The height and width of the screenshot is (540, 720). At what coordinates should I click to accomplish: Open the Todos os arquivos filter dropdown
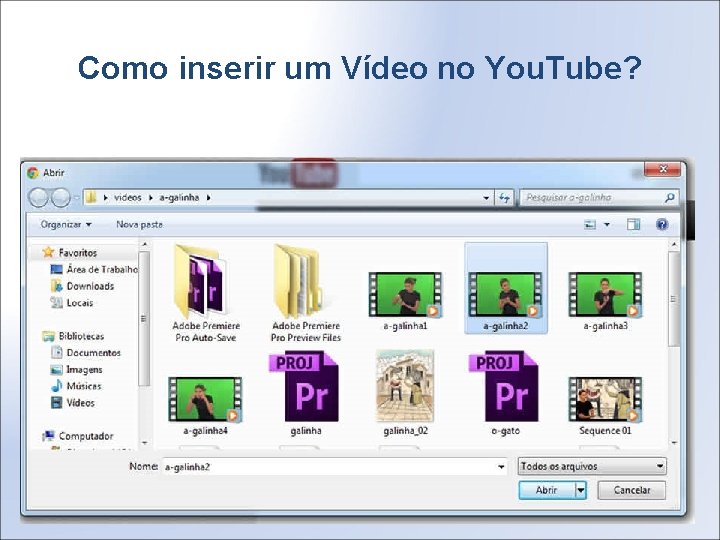point(592,466)
